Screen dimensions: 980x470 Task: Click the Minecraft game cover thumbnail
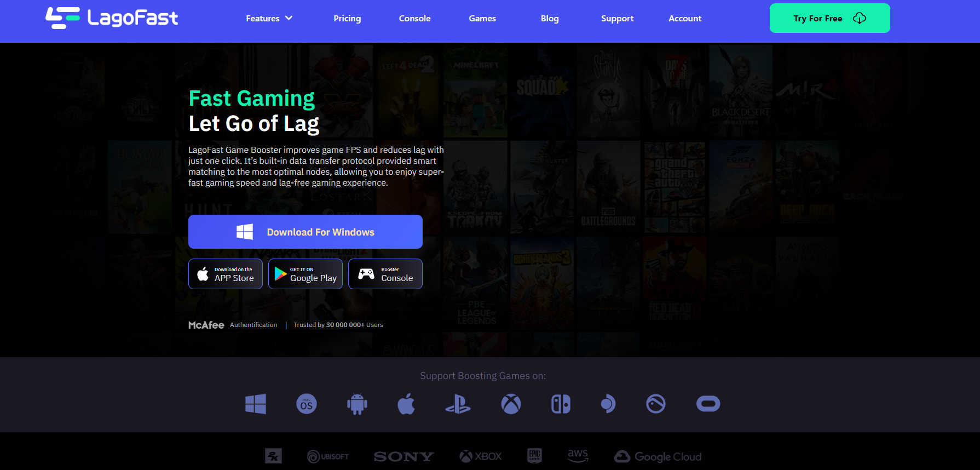pos(475,91)
